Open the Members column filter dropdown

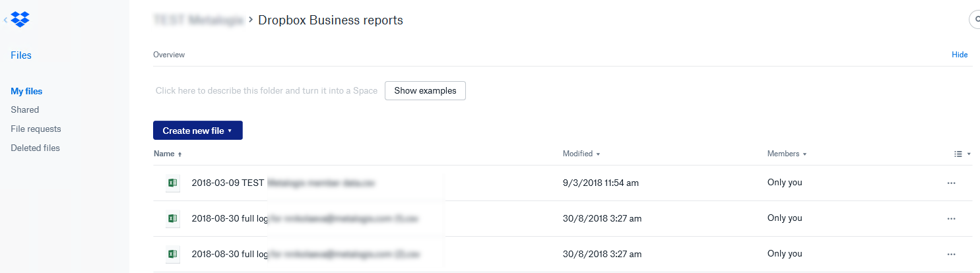click(x=787, y=154)
